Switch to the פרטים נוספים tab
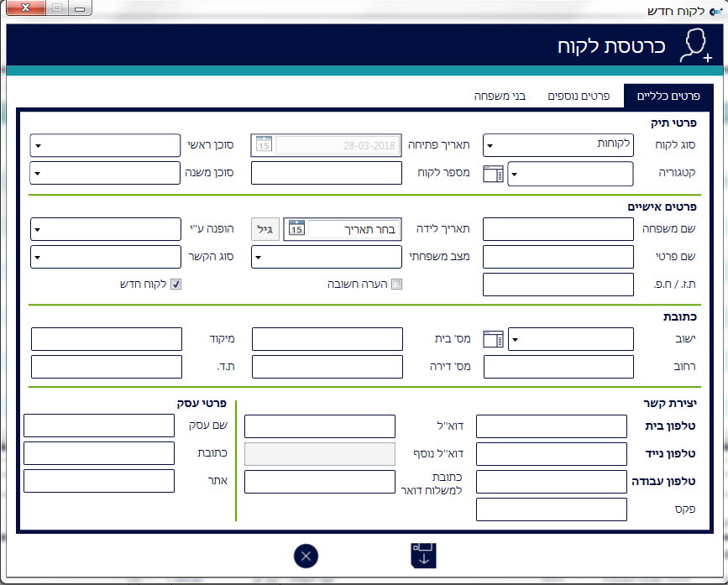The height and width of the screenshot is (585, 728). (579, 96)
